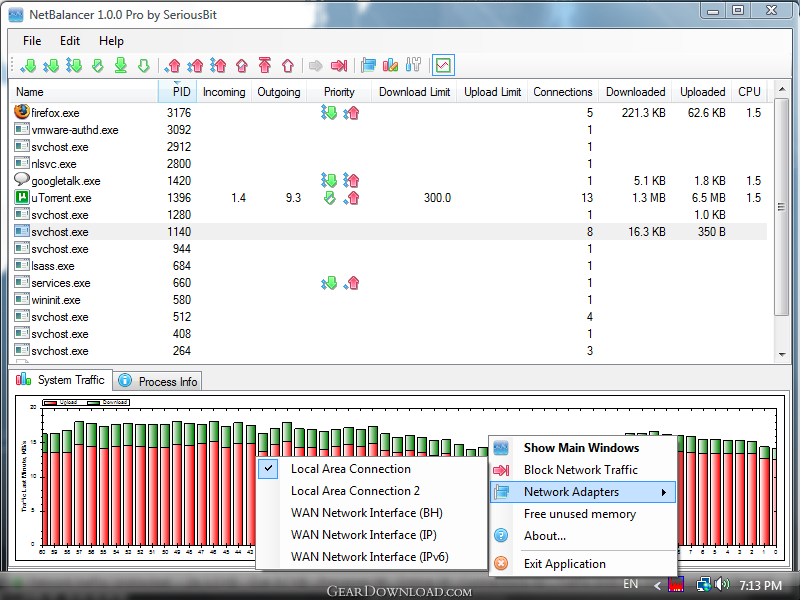Click the bar chart with pencil toolbar icon
The image size is (800, 600).
[x=390, y=65]
